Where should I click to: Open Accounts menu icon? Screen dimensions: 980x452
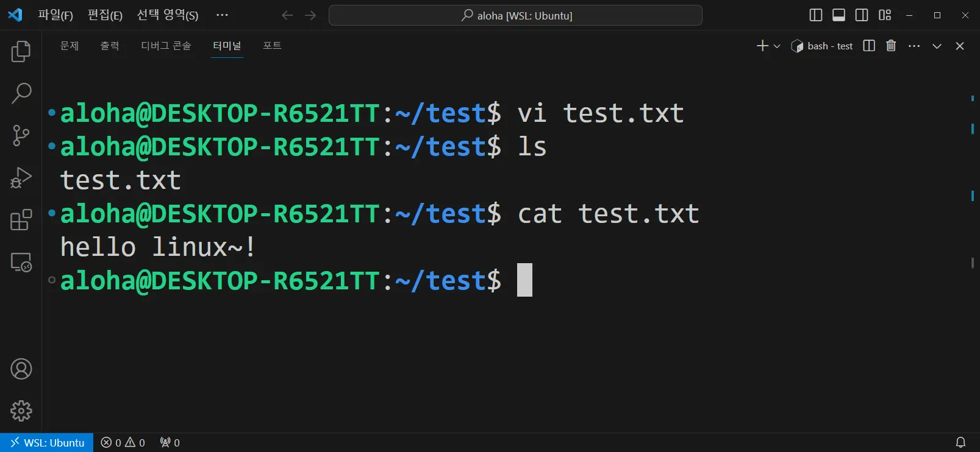point(21,369)
